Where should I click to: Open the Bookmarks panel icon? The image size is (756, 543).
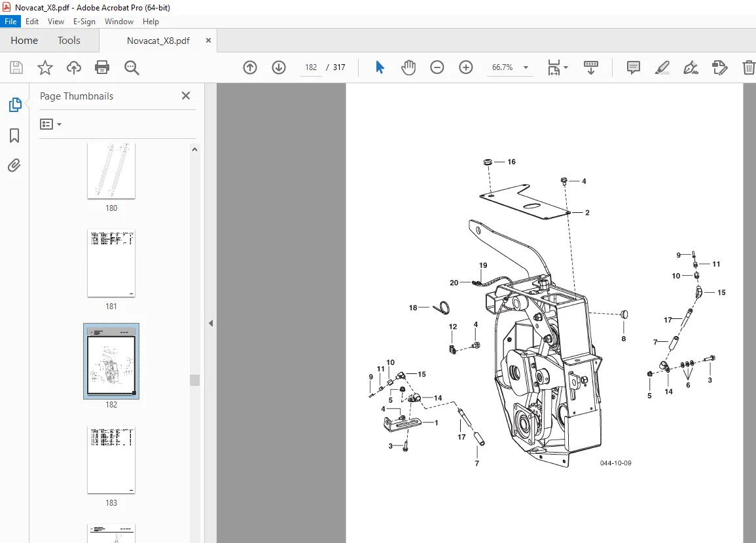click(x=14, y=136)
